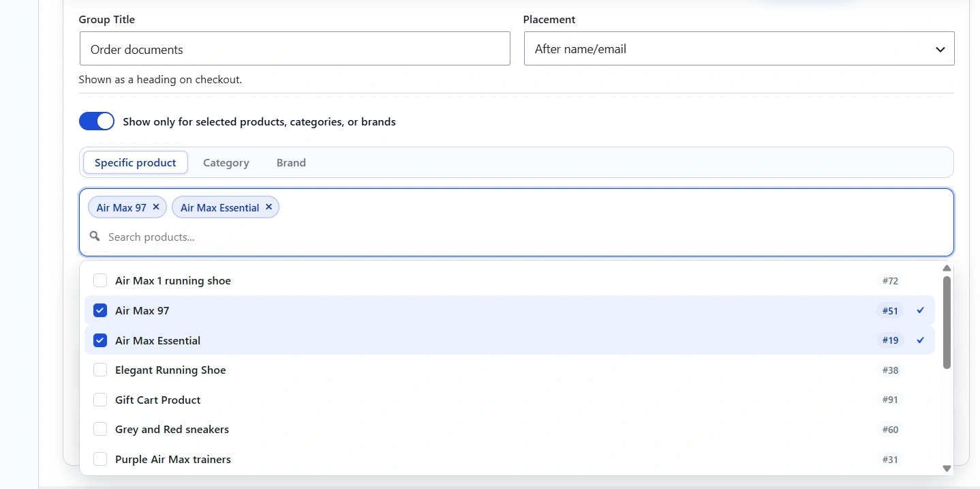
Task: Click Air Max 1 running shoe name
Action: (x=173, y=280)
